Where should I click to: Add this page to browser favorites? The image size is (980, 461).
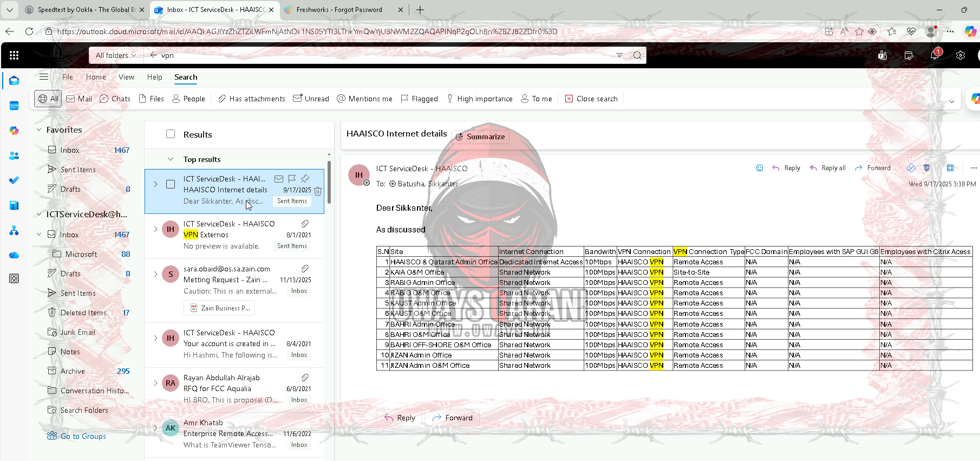(859, 31)
